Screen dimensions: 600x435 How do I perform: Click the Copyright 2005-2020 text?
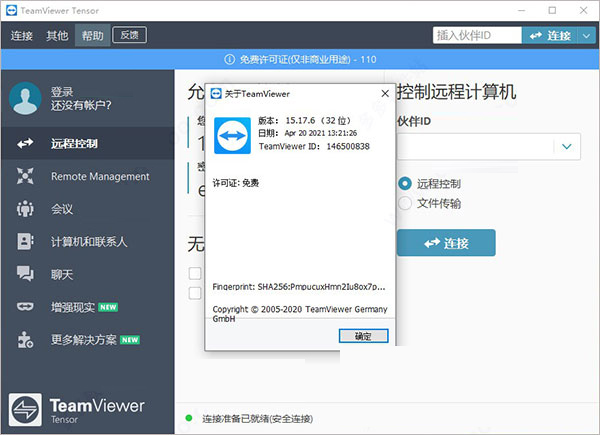pyautogui.click(x=300, y=313)
